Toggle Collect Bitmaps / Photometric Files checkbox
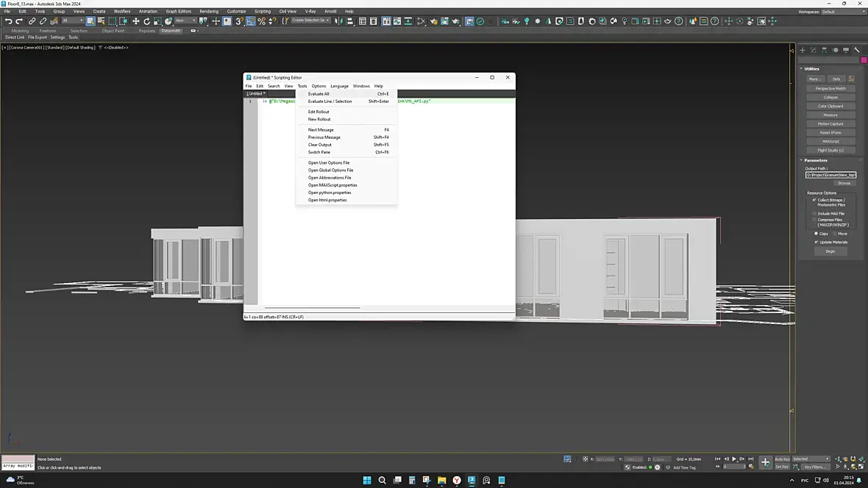The image size is (868, 488). 814,200
